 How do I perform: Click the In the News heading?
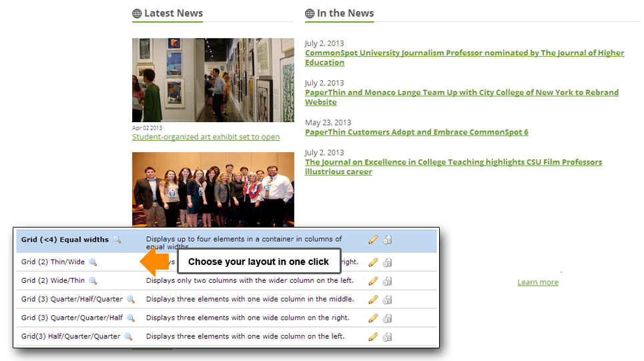(x=346, y=13)
